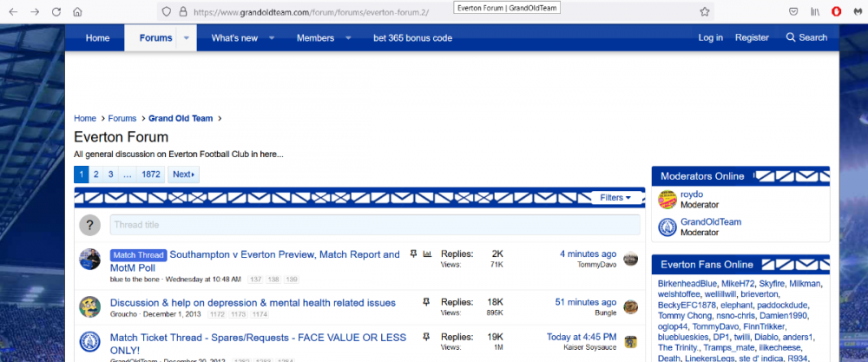
Task: Expand the Members dropdown arrow
Action: click(348, 37)
